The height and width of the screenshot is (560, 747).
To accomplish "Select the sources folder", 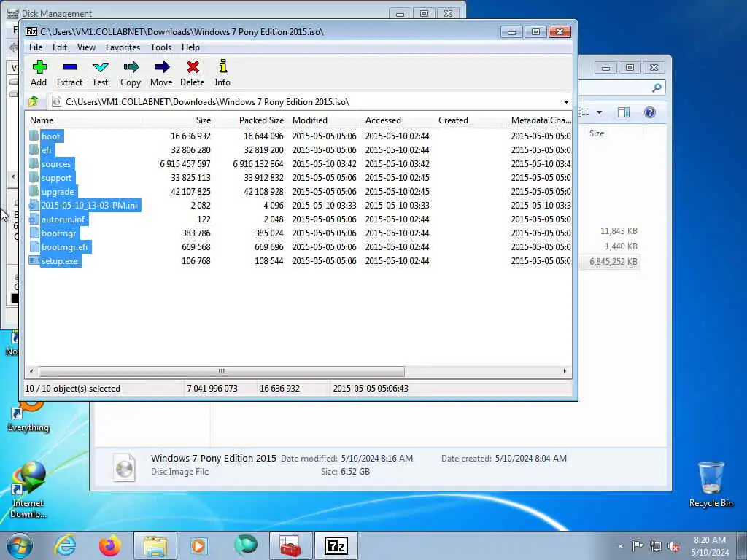I will [x=55, y=164].
